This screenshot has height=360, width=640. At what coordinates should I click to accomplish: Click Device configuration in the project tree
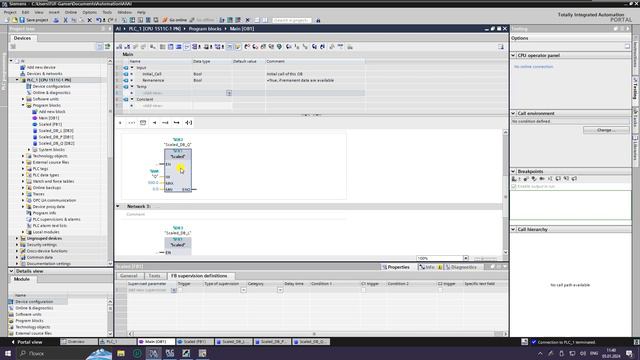tap(51, 86)
